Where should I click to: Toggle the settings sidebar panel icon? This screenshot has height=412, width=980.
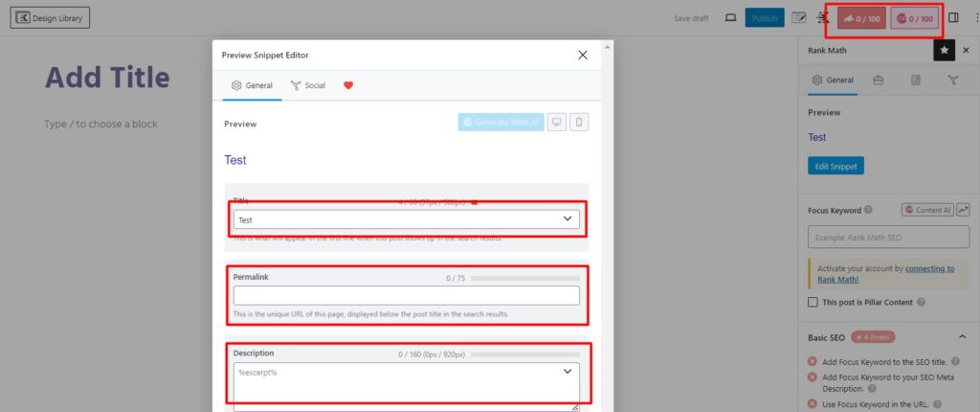click(953, 18)
